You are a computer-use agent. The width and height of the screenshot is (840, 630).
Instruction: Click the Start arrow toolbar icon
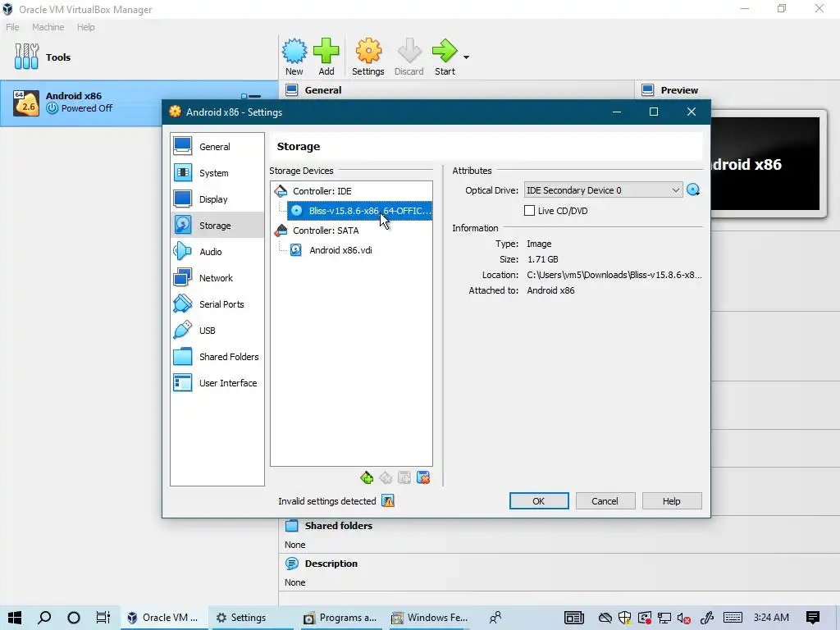point(445,57)
